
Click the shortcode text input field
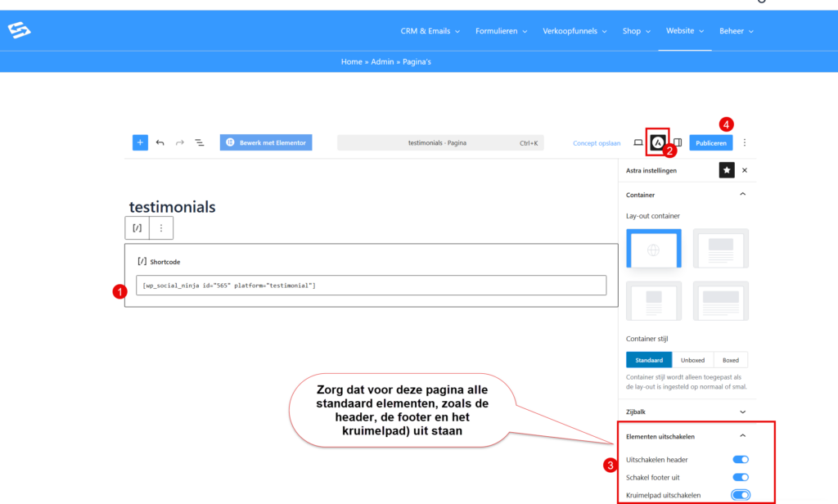pos(371,285)
